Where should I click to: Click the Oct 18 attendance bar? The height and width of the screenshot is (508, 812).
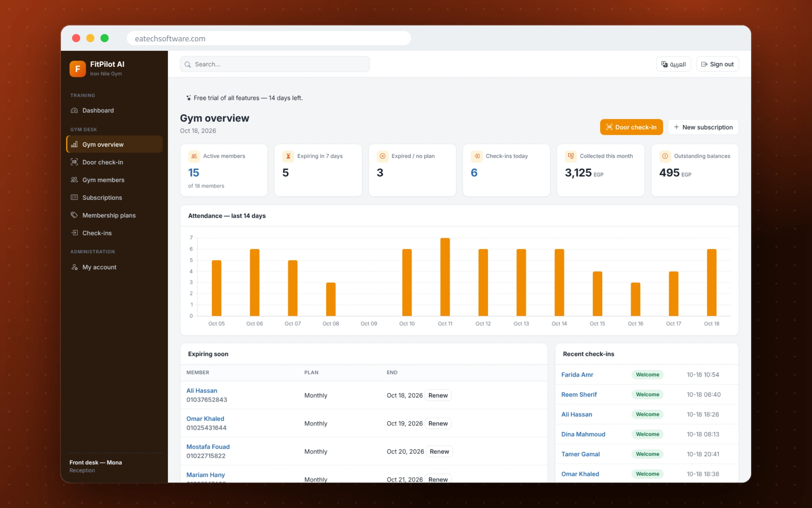pos(712,282)
